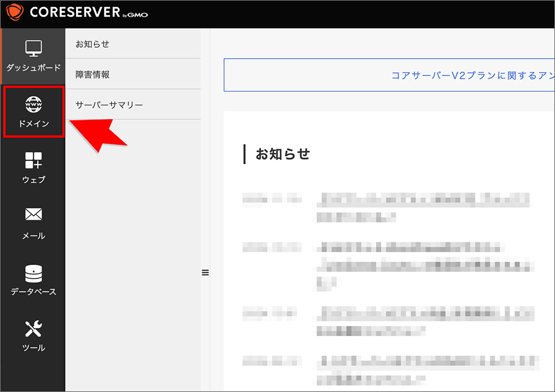Open the Database (データベース) section

(x=33, y=280)
